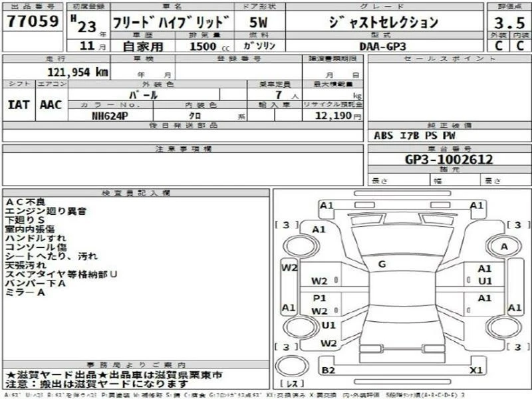The width and height of the screenshot is (532, 399).
Task: Click the model code DAA-GP3
Action: (x=383, y=47)
